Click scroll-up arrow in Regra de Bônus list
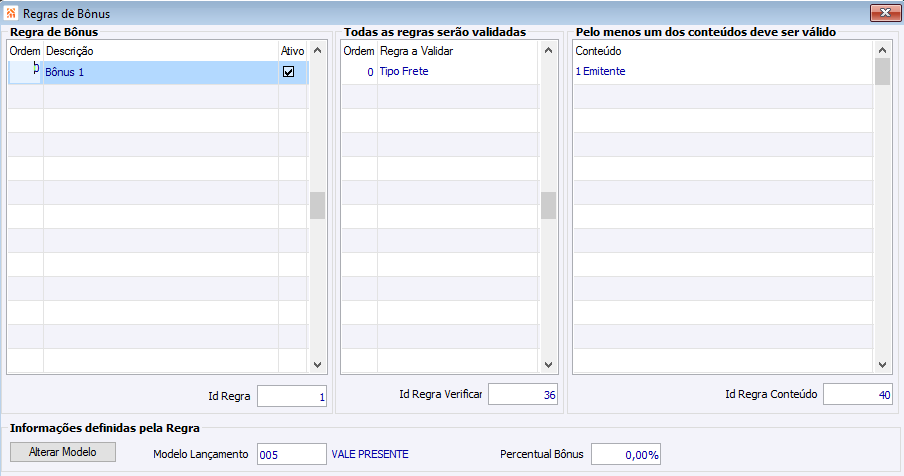904x476 pixels. point(318,51)
